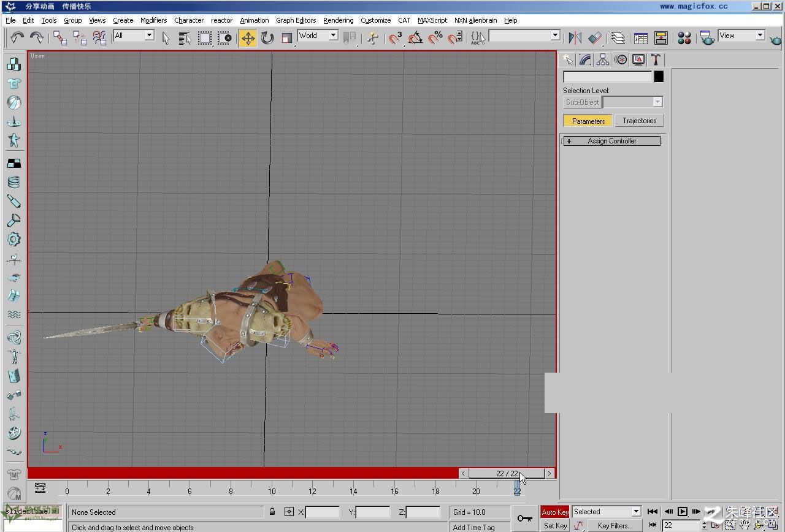Expand the Assign Controller rollout
Image resolution: width=785 pixels, height=532 pixels.
point(612,141)
